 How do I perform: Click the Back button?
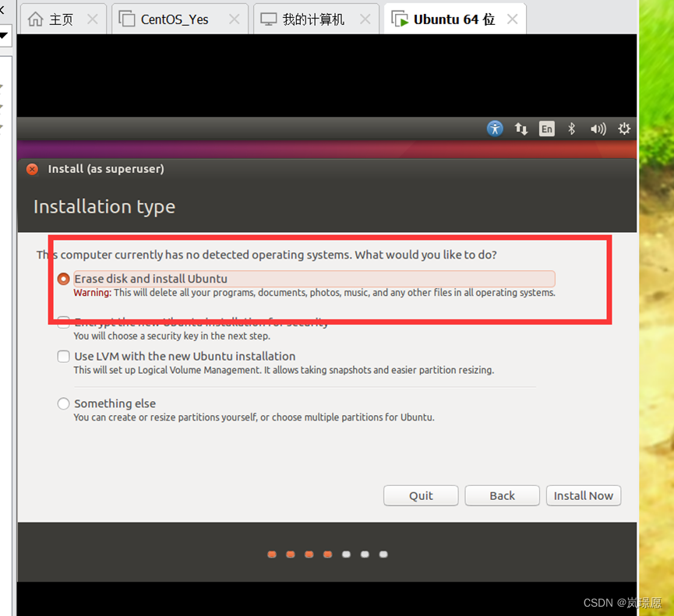tap(502, 495)
